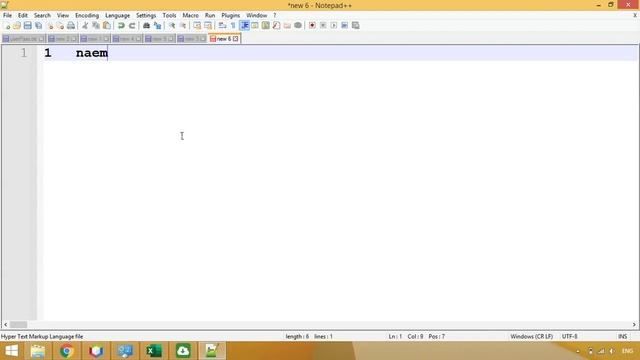The image size is (640, 360).
Task: Toggle synchronized vertical scrolling
Action: [x=197, y=25]
